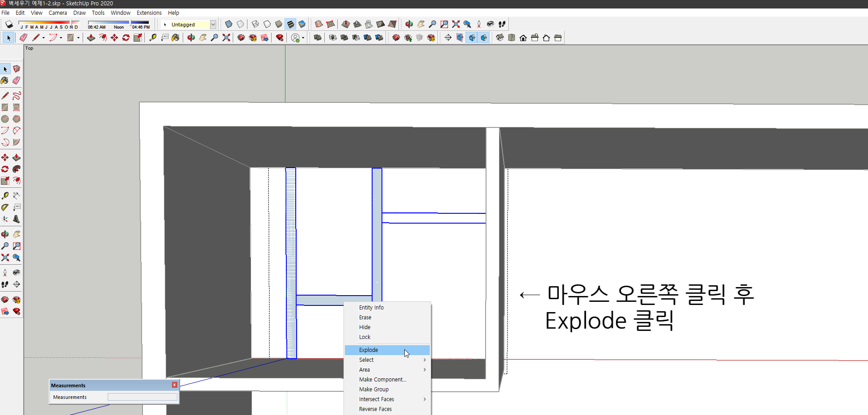The image size is (868, 415).
Task: Open the 3D Warehouse icon in top toolbar
Action: pos(241,38)
